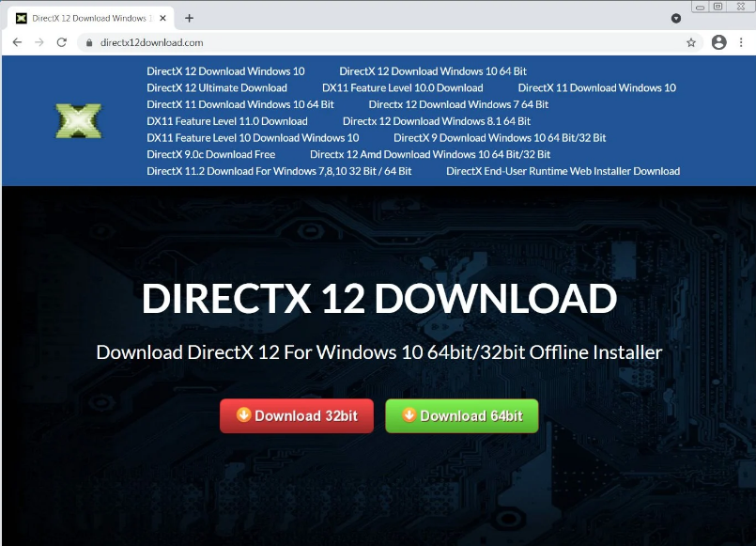Screen dimensions: 756x546
Task: Open DirectX 12 Download Windows 10 64 Bit link
Action: click(x=433, y=71)
